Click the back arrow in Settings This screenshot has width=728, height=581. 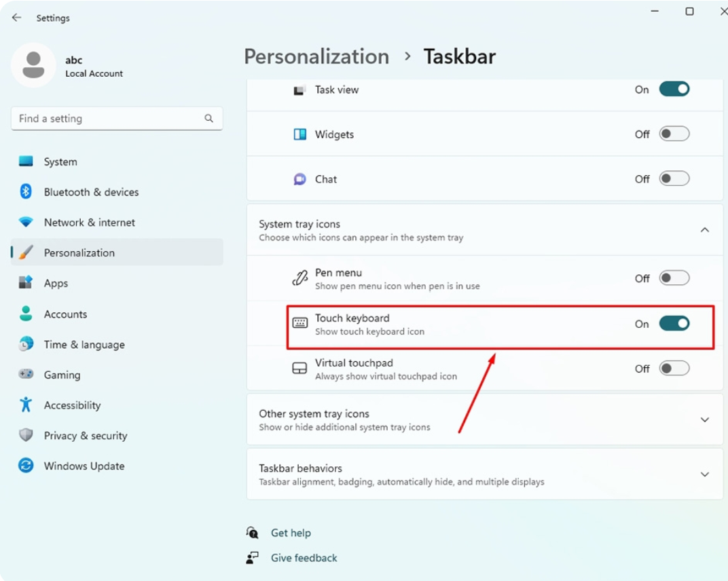(x=16, y=18)
